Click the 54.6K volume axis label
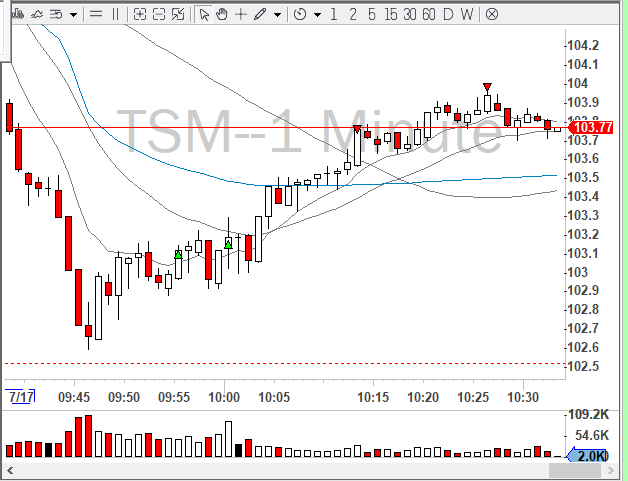This screenshot has width=628, height=481. pos(592,435)
